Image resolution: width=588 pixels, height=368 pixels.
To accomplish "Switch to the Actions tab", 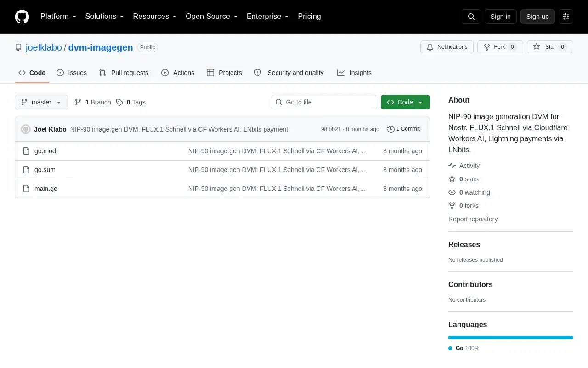I will click(178, 73).
